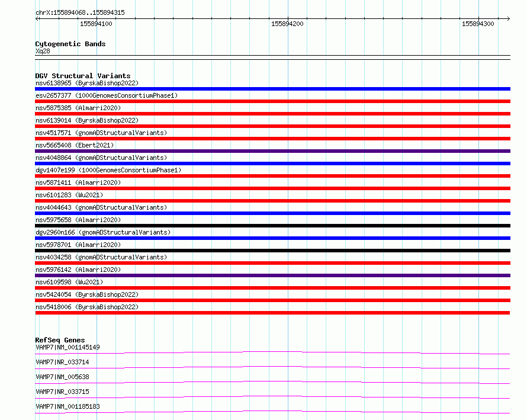Screen dimensions: 527x420
Task: Open nsv4044643 (gnomADStructuralVariants) label
Action: 101,207
